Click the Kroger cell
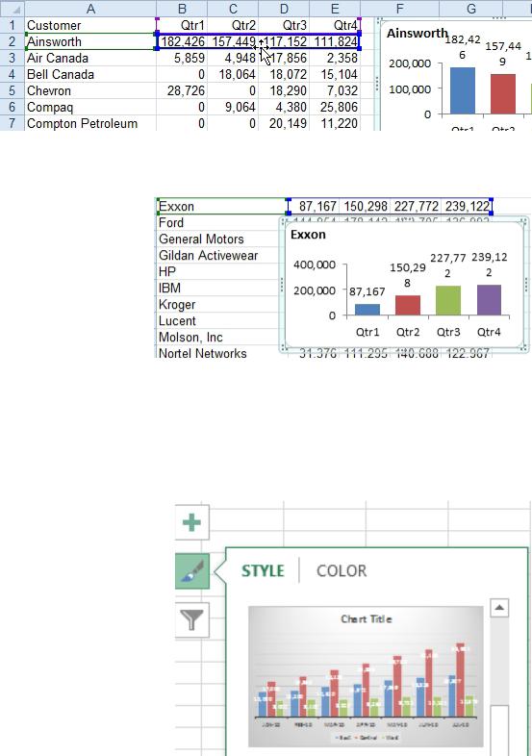This screenshot has width=532, height=756. coord(218,304)
